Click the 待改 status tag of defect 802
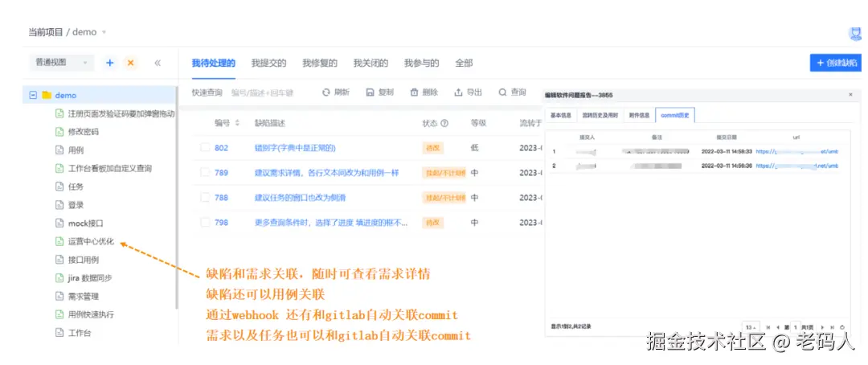 [432, 148]
